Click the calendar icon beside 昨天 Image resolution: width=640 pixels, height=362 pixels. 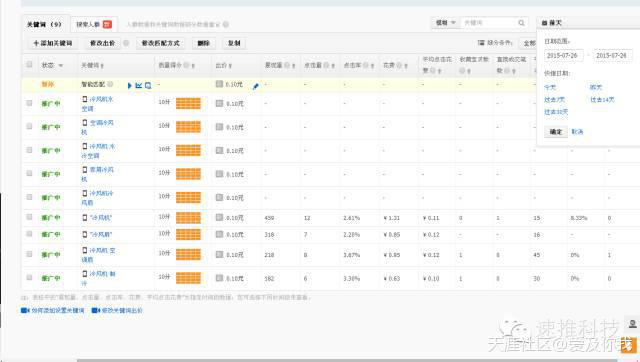tap(544, 23)
